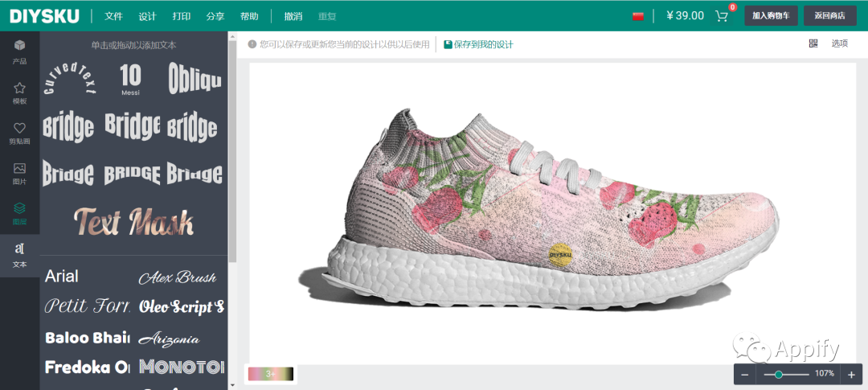
Task: Click the ¥39.00 price
Action: [686, 15]
